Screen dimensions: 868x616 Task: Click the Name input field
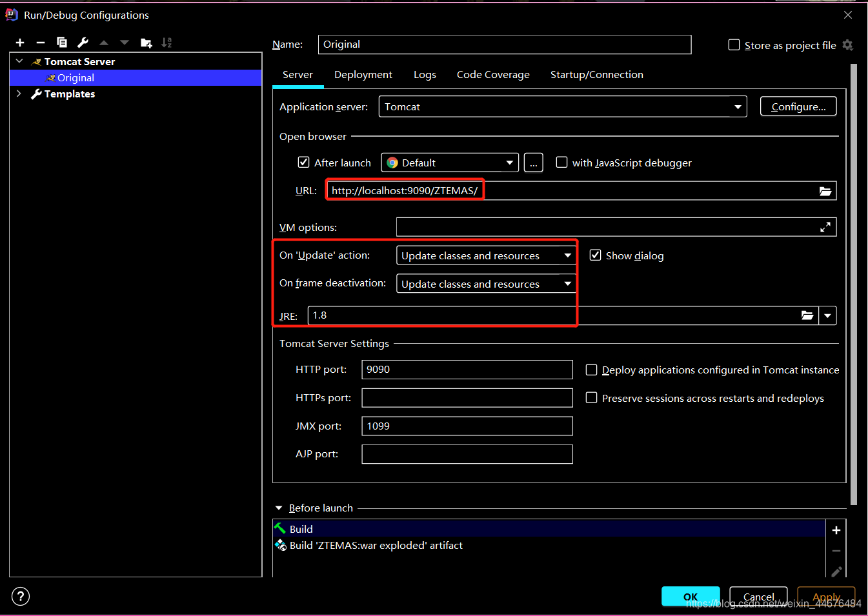click(505, 45)
